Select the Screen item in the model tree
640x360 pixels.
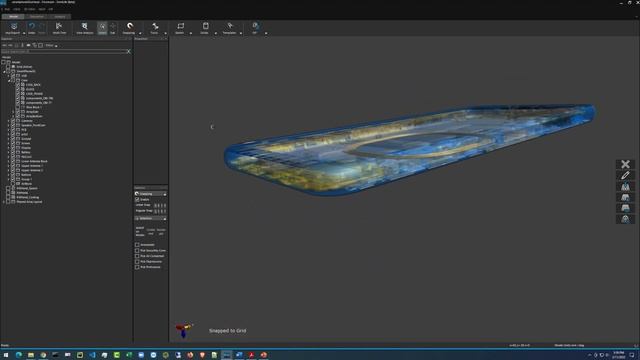26,143
